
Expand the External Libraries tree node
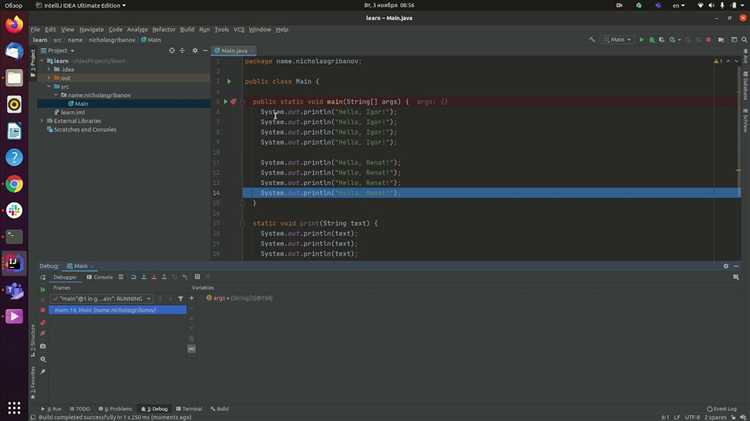click(x=42, y=121)
